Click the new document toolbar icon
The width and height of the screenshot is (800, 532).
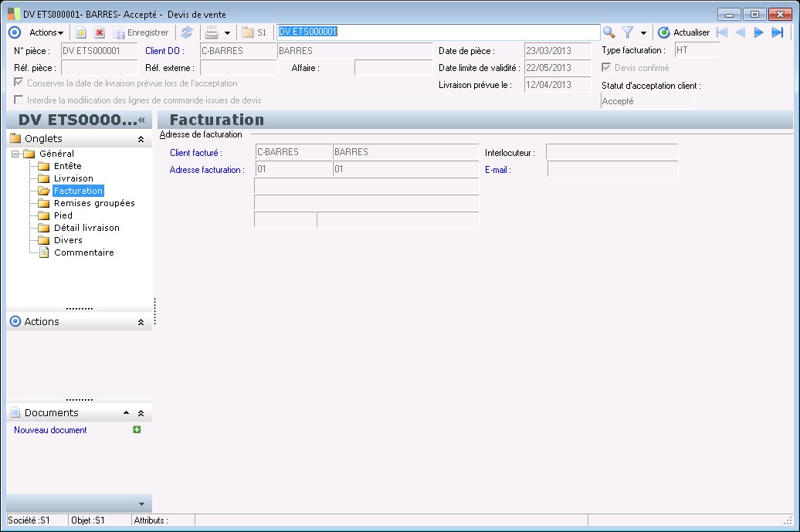[80, 32]
